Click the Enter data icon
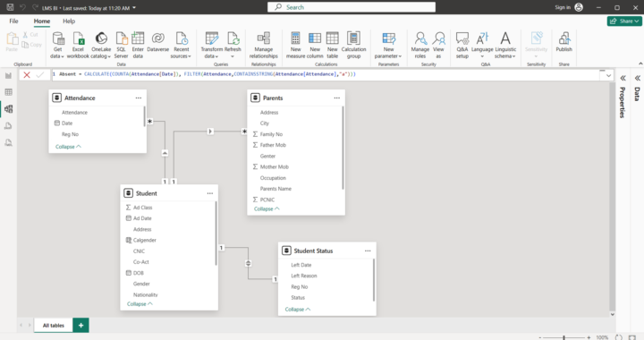The height and width of the screenshot is (340, 644). tap(138, 38)
